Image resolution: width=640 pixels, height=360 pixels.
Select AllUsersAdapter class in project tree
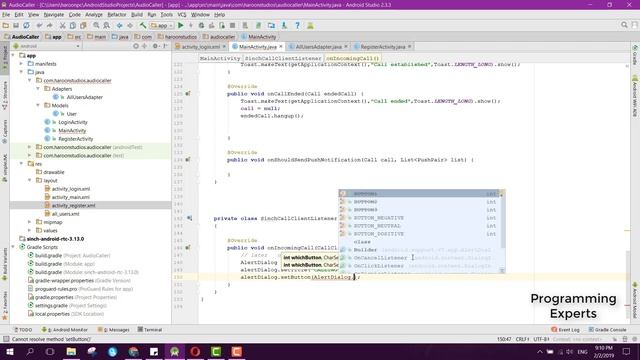(x=84, y=97)
